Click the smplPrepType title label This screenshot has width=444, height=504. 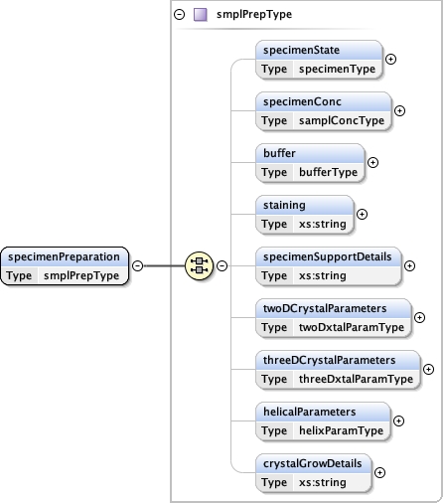pyautogui.click(x=254, y=15)
